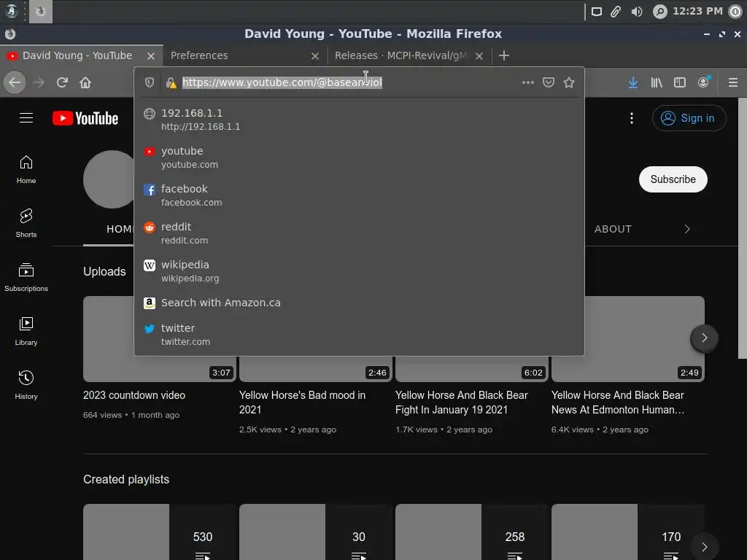Bookmark this page with star icon
Viewport: 747px width, 560px height.
(569, 82)
